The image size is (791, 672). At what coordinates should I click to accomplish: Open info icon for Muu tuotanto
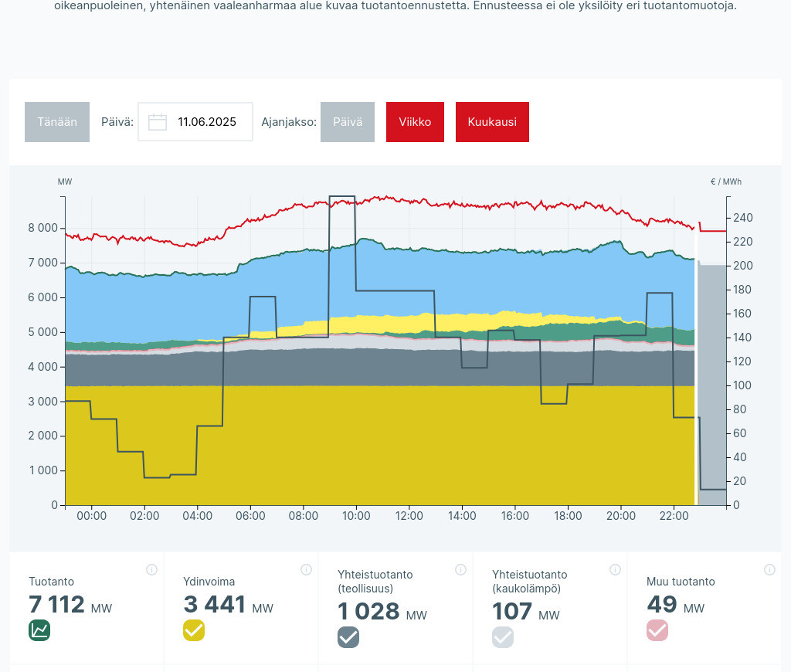(x=769, y=570)
